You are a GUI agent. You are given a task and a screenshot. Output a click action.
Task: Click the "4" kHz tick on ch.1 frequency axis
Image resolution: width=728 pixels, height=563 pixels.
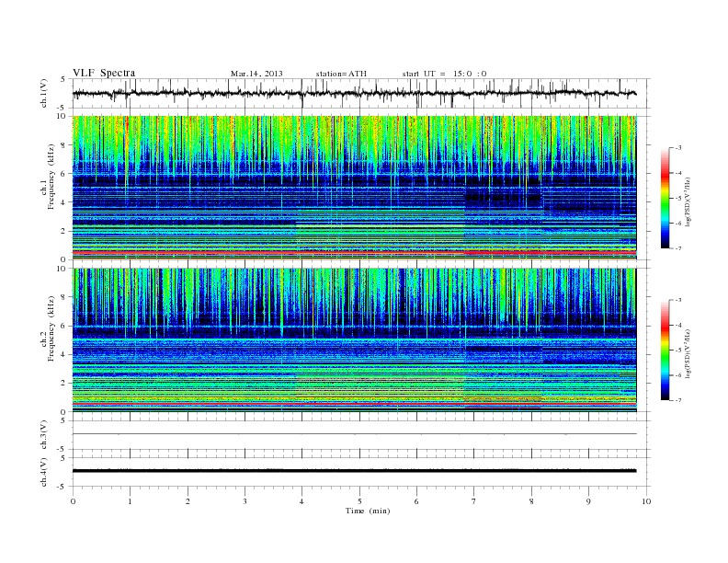tap(64, 202)
